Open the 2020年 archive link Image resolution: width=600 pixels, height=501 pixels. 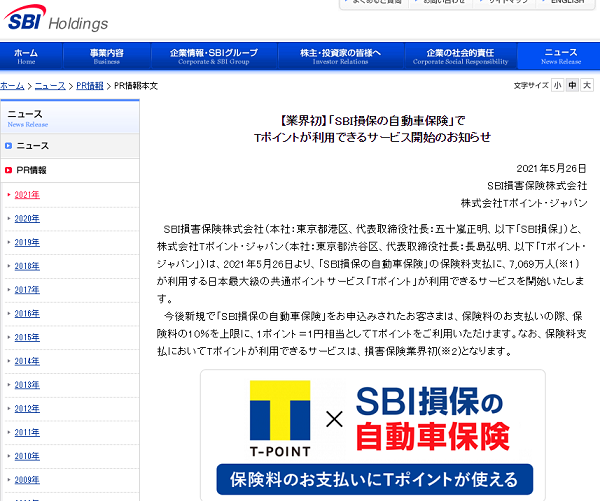coord(27,219)
